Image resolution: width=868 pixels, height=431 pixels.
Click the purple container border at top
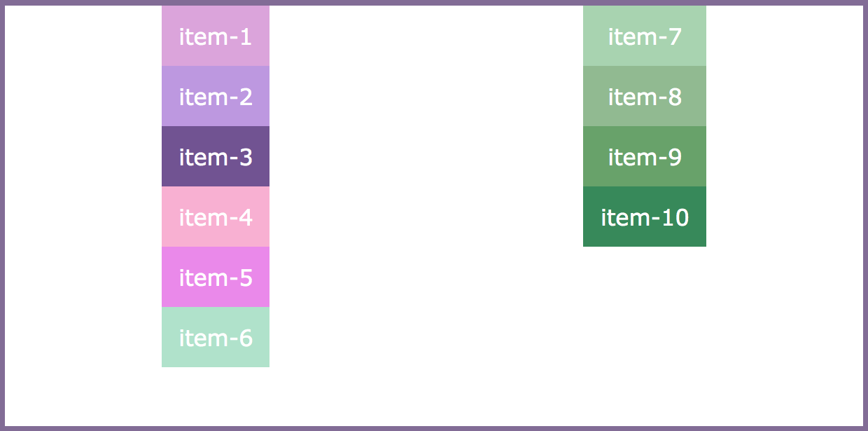(x=434, y=3)
